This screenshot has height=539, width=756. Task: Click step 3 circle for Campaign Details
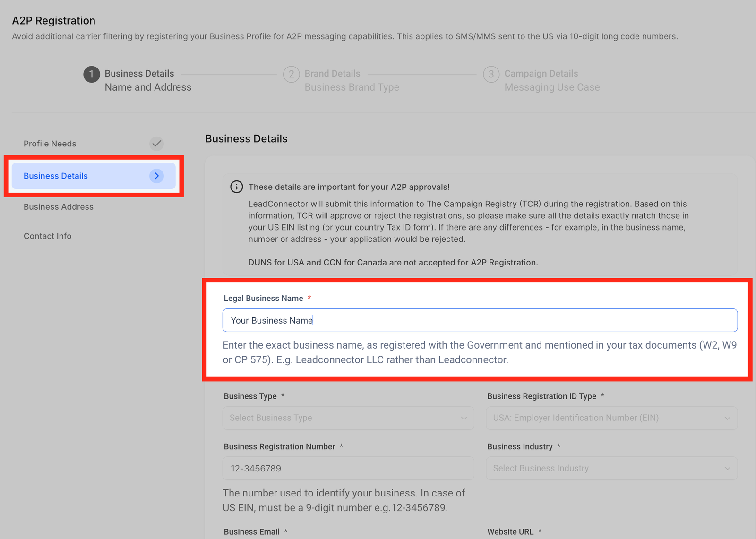pyautogui.click(x=491, y=74)
